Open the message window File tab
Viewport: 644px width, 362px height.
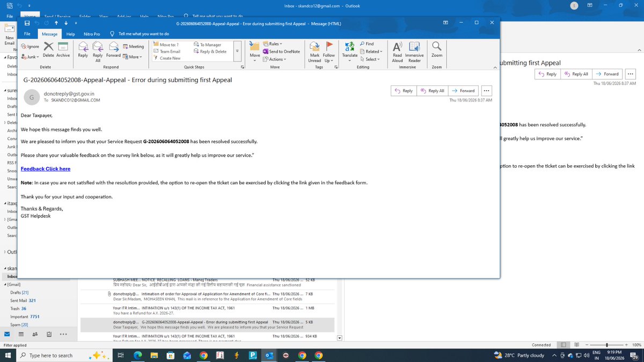point(27,34)
